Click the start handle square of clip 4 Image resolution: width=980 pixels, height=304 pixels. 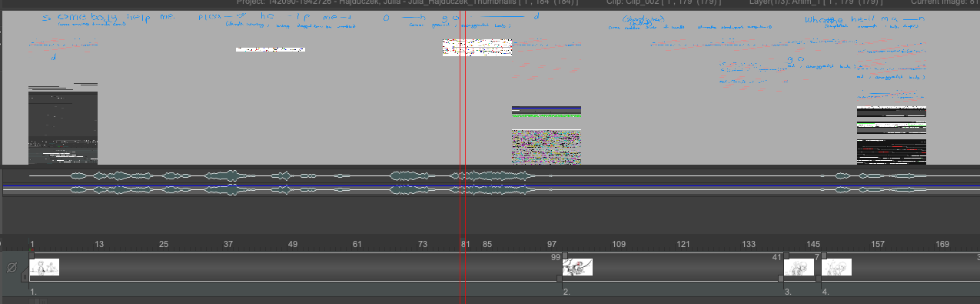[824, 256]
